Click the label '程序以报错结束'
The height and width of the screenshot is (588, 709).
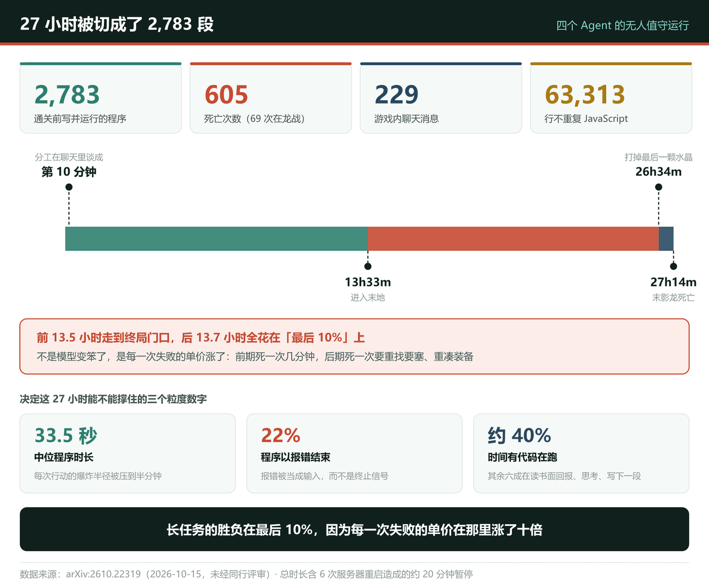(296, 457)
